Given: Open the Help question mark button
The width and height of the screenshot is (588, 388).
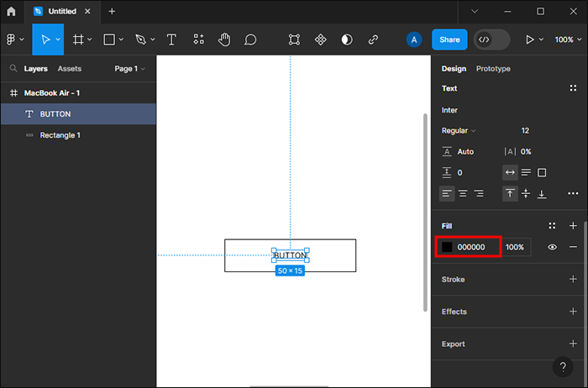Looking at the screenshot, I should coord(563,367).
